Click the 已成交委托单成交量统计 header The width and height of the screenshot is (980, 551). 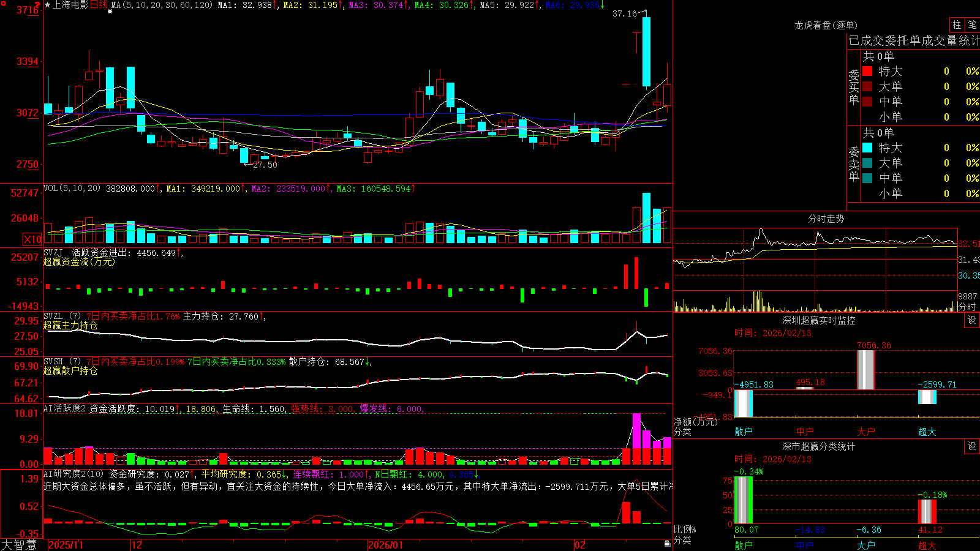(x=914, y=40)
